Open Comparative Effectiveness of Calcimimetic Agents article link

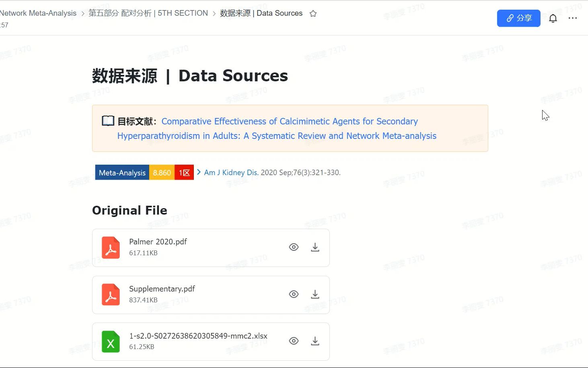point(277,128)
